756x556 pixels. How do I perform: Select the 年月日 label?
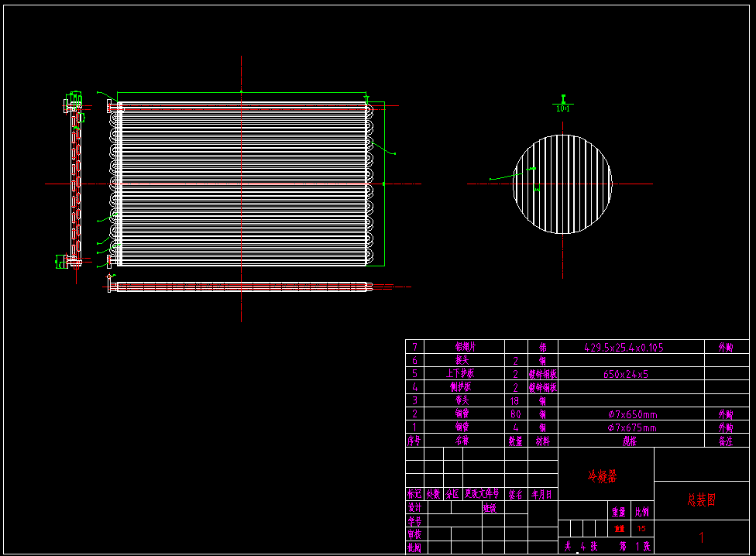point(542,494)
